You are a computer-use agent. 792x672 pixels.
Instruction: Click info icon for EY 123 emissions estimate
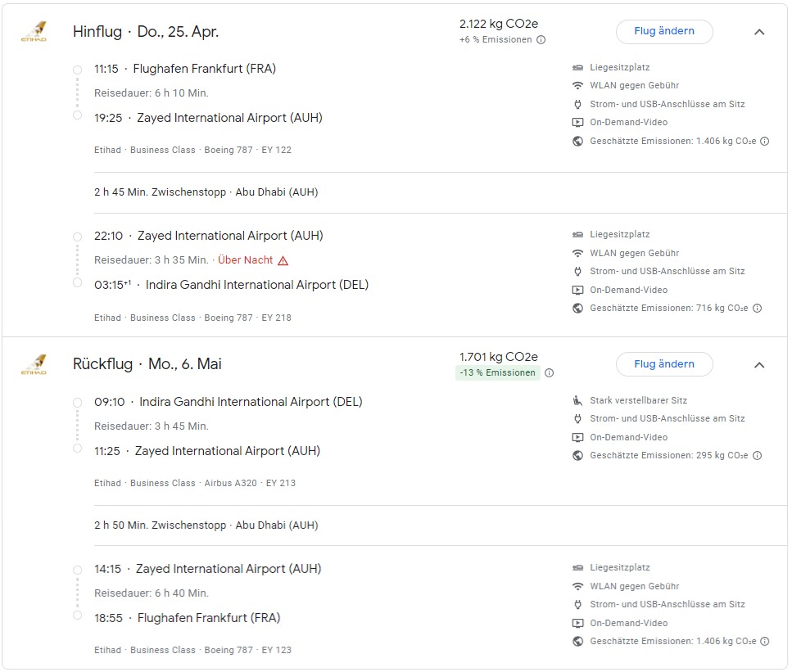coord(765,642)
